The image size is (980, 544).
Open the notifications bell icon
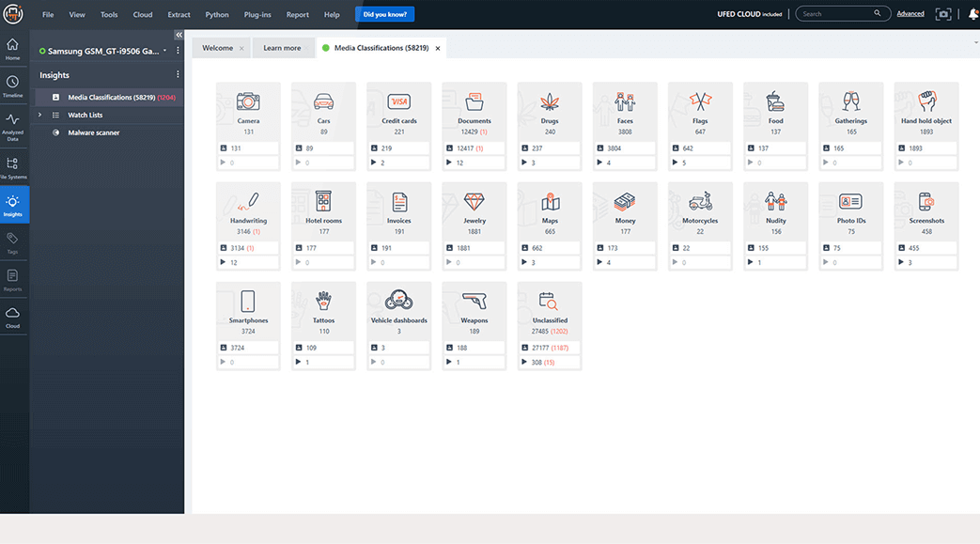[973, 14]
